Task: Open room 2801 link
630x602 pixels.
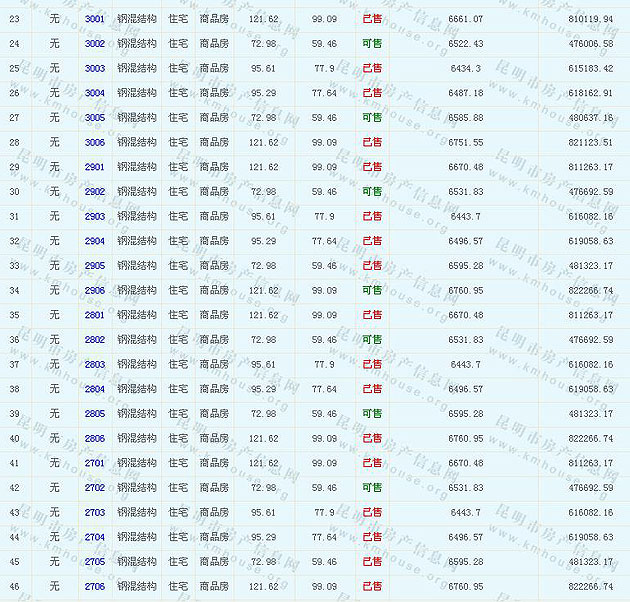Action: 95,315
